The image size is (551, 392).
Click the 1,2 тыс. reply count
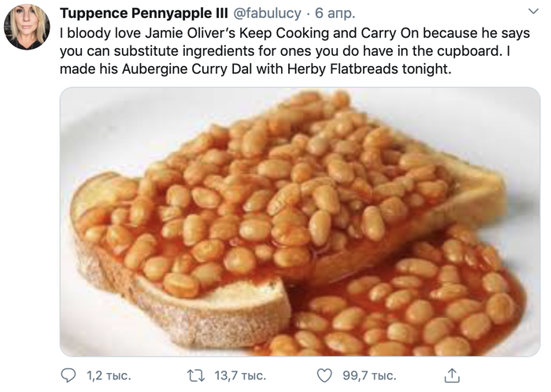(109, 375)
